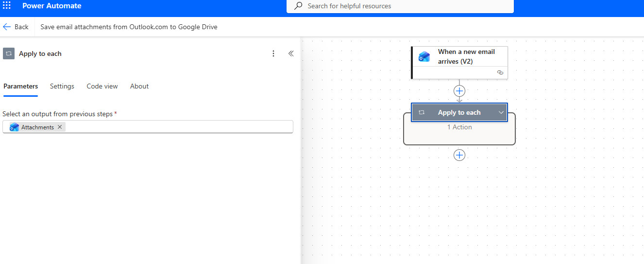Collapse the Apply to each side panel
The image size is (644, 264).
[x=291, y=53]
